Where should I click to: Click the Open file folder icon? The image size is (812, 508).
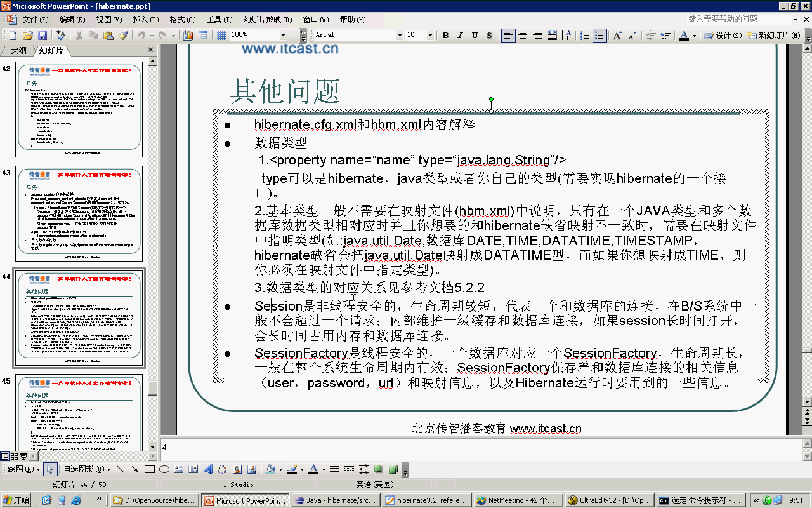(x=28, y=36)
